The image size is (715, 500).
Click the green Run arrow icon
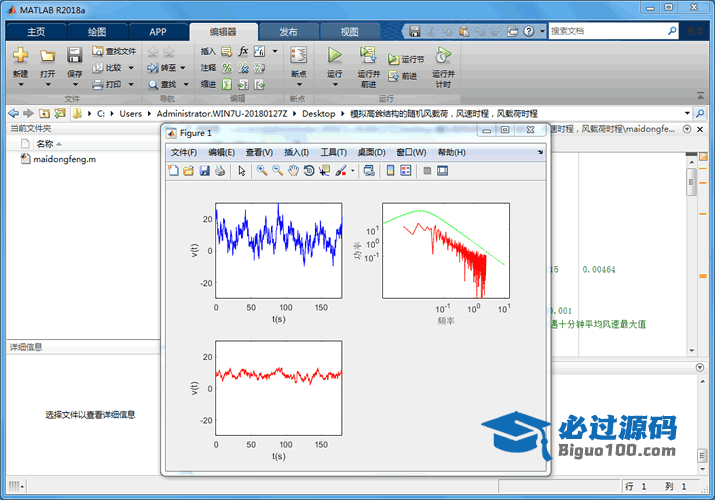click(334, 56)
